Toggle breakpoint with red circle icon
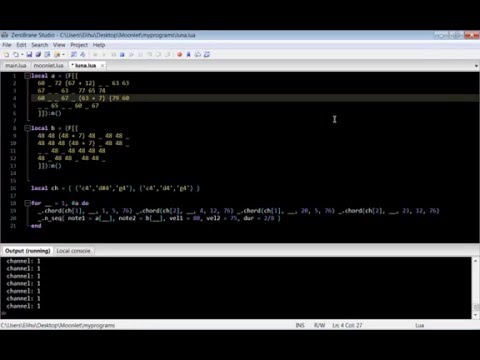Screen dimensions: 480x360 point(179,54)
